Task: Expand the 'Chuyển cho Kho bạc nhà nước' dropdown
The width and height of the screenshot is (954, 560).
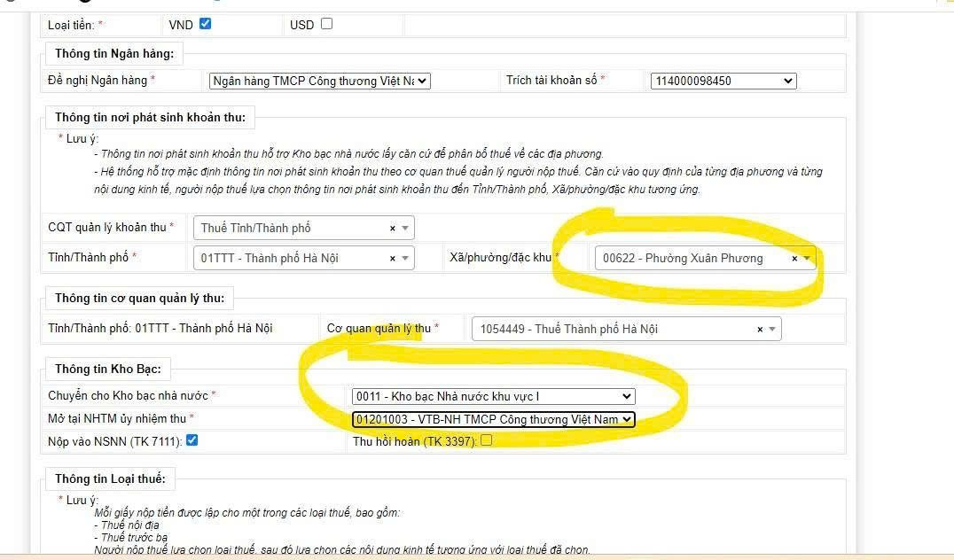Action: click(x=493, y=396)
